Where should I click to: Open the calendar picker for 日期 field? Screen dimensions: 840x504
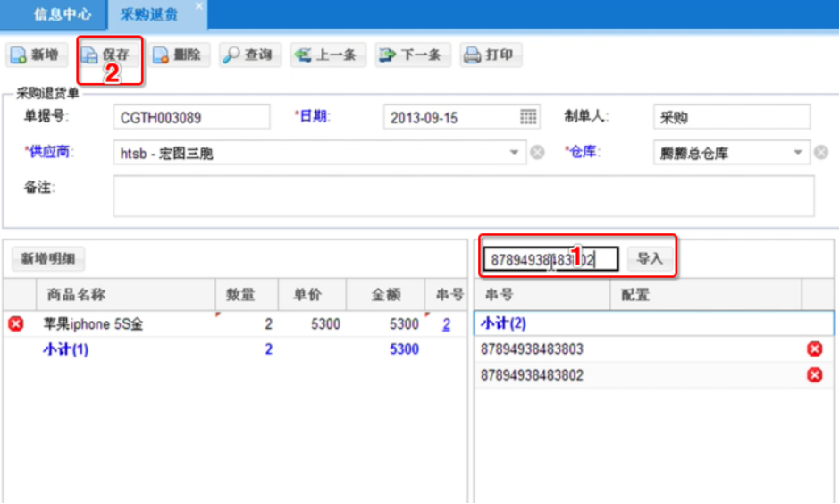pos(528,117)
